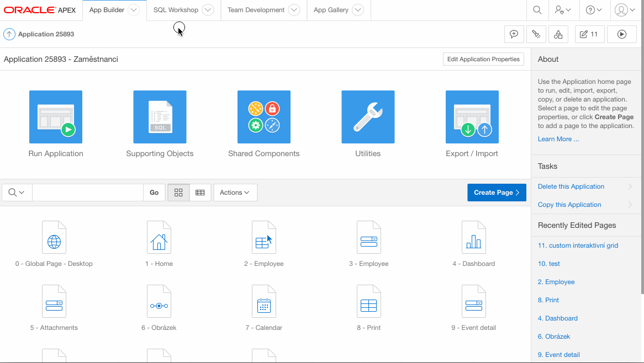
Task: Expand the SQL Workshop dropdown arrow
Action: (208, 10)
